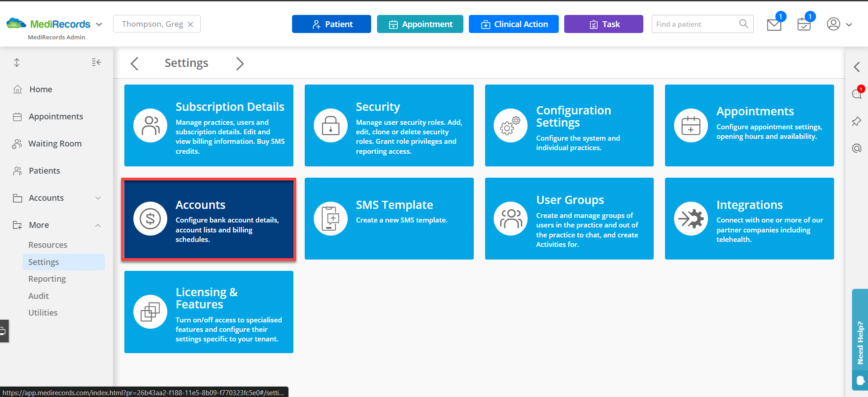Click the Patient button
This screenshot has height=397, width=868.
(331, 24)
